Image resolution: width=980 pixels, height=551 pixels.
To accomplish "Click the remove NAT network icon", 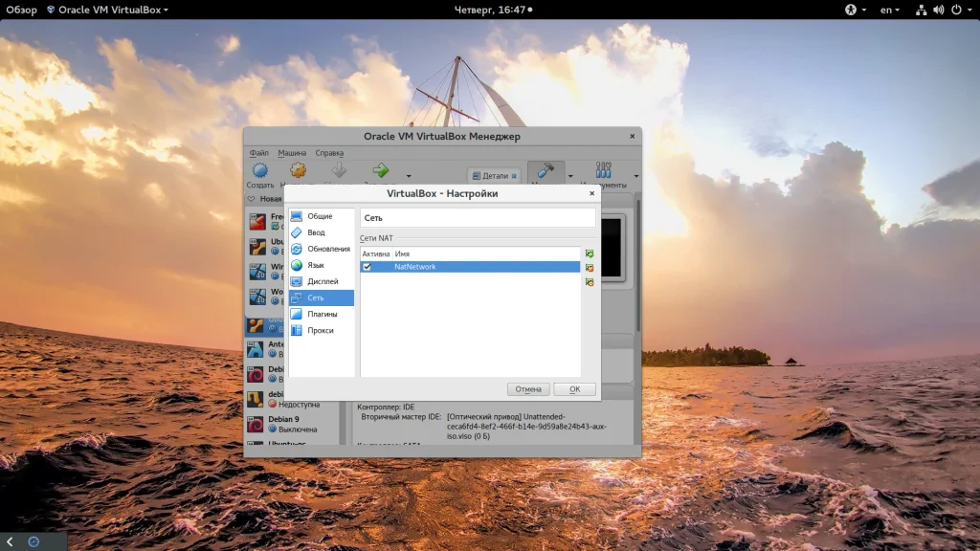I will 590,268.
